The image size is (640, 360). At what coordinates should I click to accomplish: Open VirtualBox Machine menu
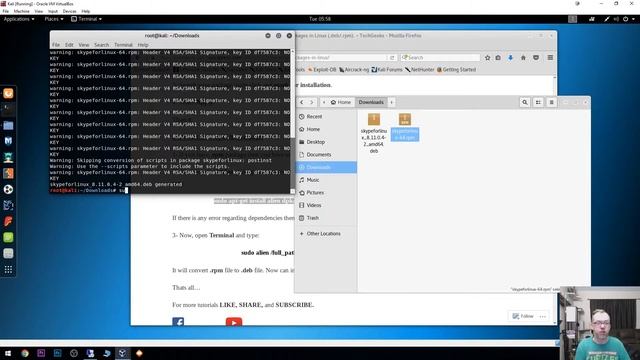coord(22,11)
